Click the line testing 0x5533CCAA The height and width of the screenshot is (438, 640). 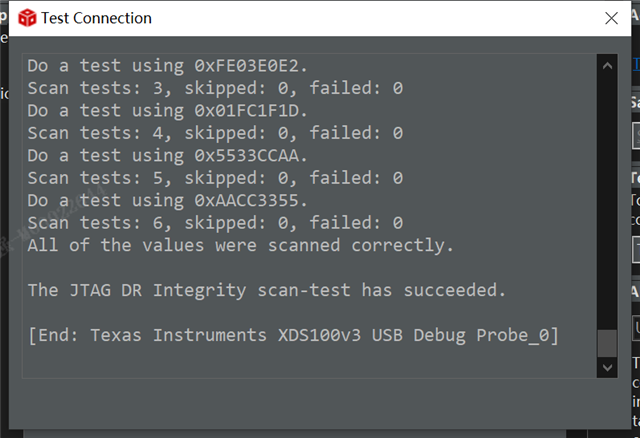tap(167, 155)
